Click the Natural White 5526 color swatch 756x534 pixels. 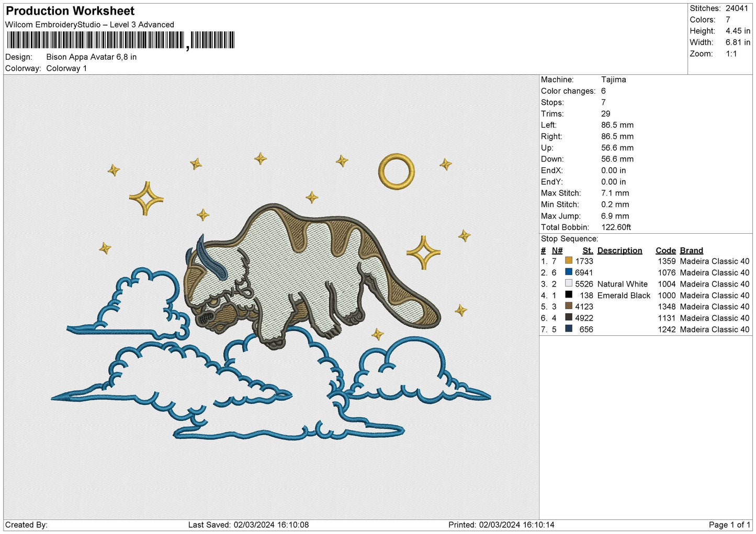569,283
